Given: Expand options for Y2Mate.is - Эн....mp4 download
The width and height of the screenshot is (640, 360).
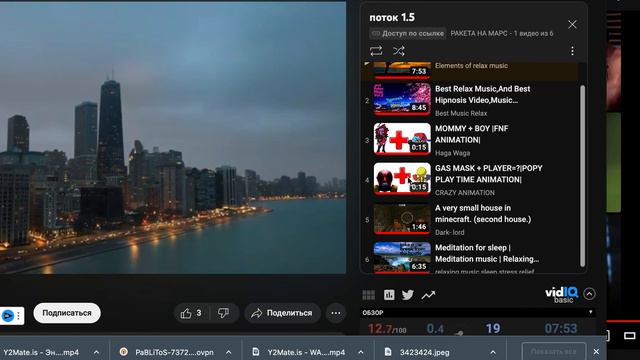Looking at the screenshot, I should (x=96, y=352).
